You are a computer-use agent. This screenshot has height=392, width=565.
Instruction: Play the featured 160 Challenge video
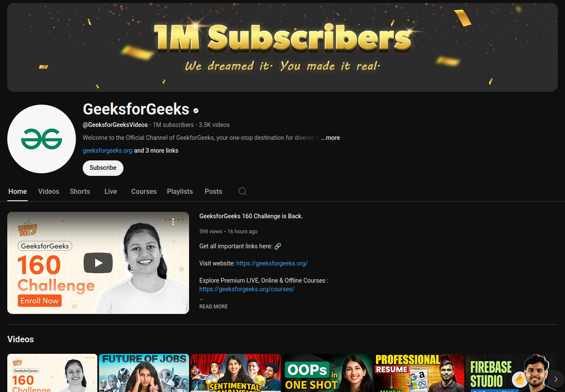[x=98, y=263]
